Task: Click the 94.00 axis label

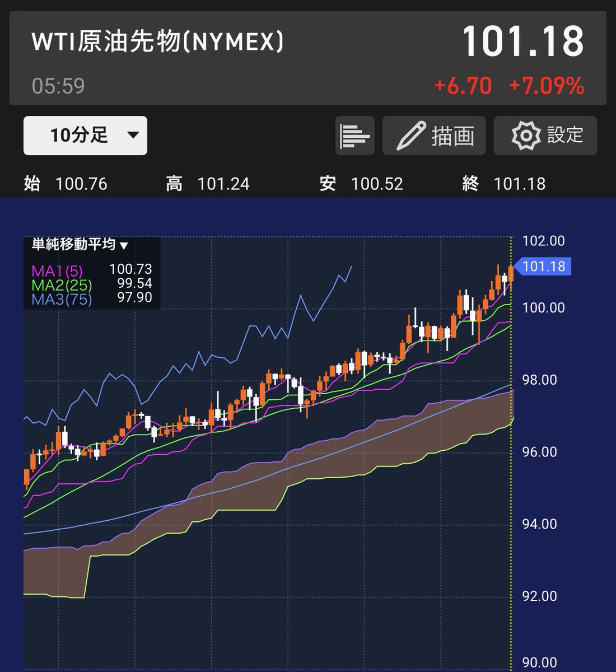Action: pos(540,524)
